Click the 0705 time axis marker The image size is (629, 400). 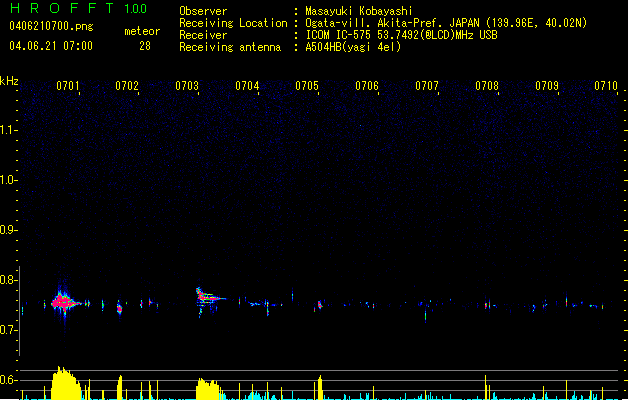click(307, 86)
